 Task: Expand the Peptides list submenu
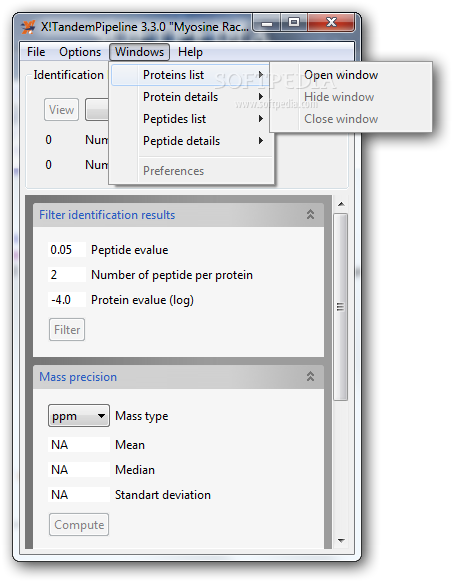(x=190, y=119)
